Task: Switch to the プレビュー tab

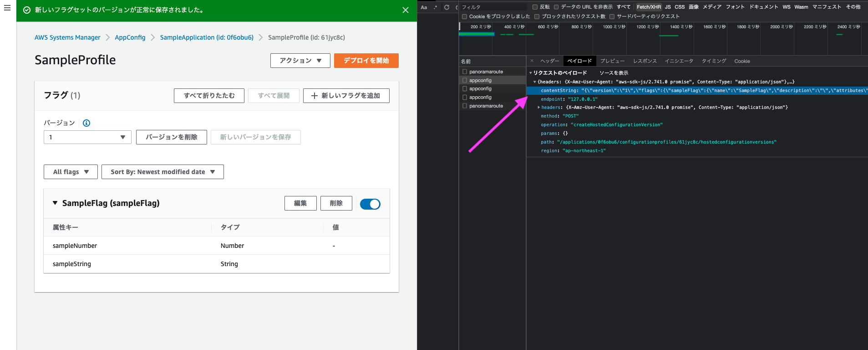Action: (x=612, y=61)
